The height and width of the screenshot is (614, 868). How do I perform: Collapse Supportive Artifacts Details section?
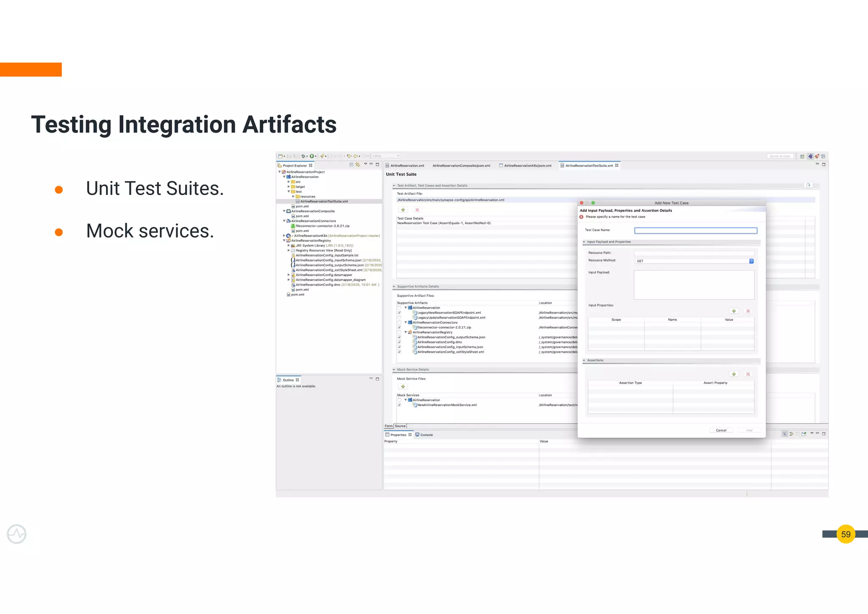(394, 287)
